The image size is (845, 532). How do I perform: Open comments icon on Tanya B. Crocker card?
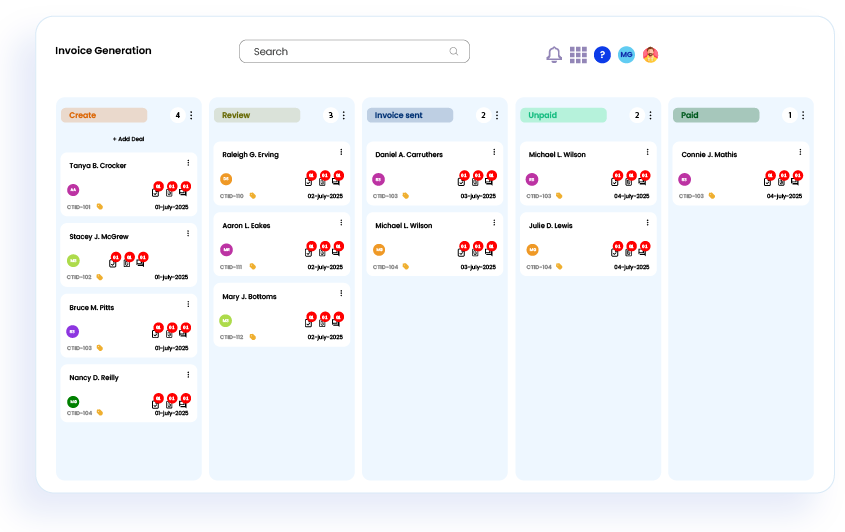point(183,192)
